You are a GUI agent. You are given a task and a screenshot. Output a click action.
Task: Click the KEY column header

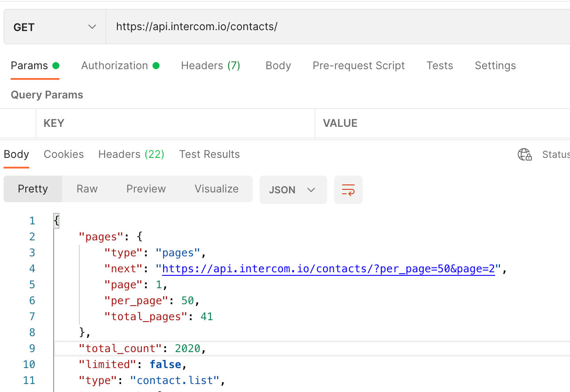tap(54, 123)
